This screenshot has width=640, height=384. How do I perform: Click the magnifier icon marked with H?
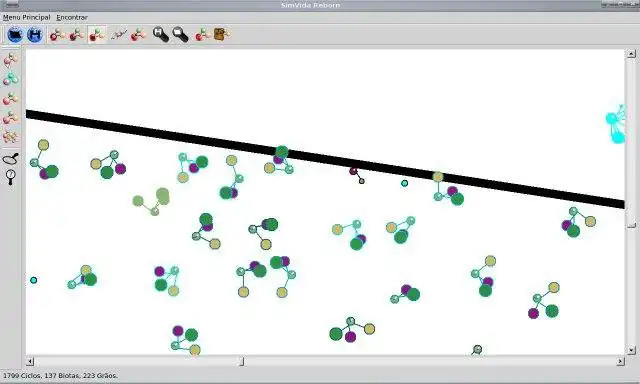(x=160, y=35)
